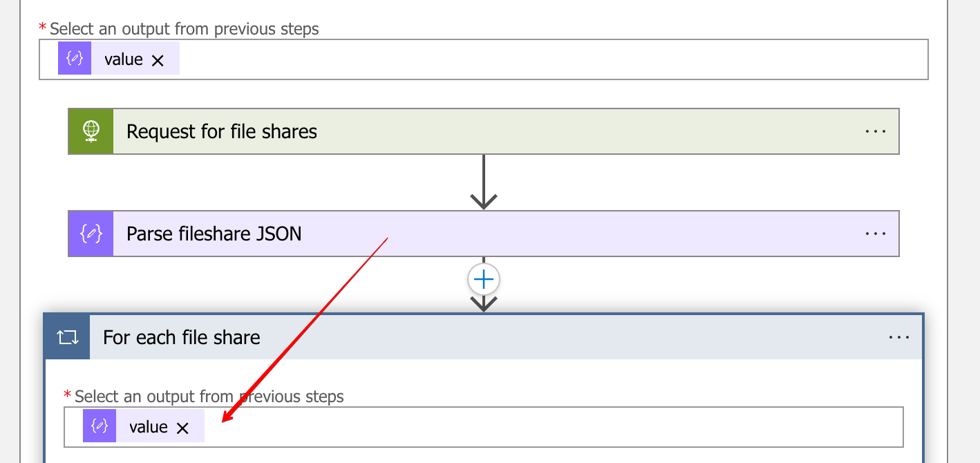Click the top output selection field

[484, 59]
